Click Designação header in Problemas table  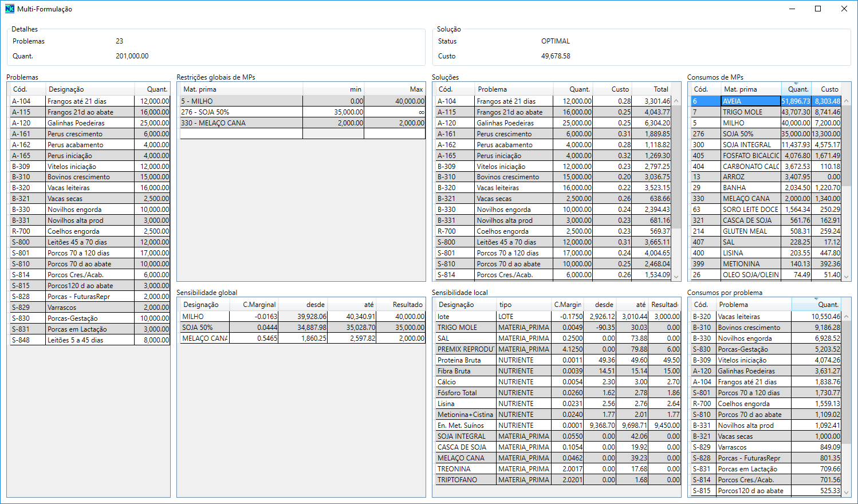[x=89, y=89]
